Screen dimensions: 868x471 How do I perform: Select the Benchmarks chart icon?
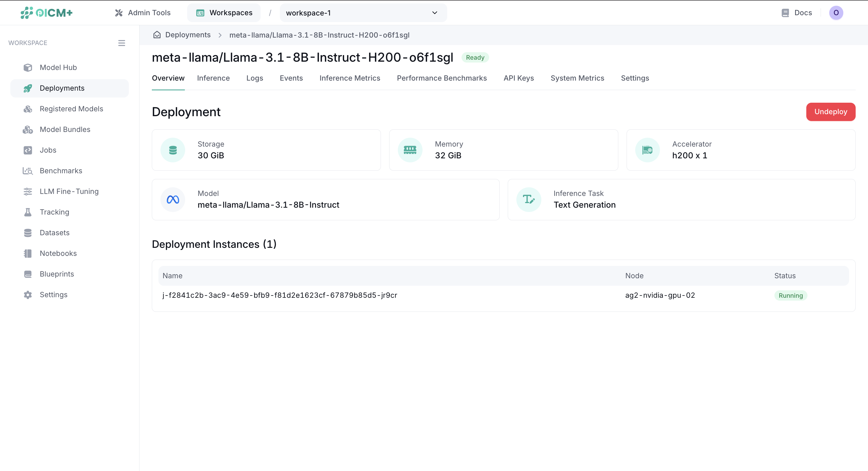click(x=28, y=171)
